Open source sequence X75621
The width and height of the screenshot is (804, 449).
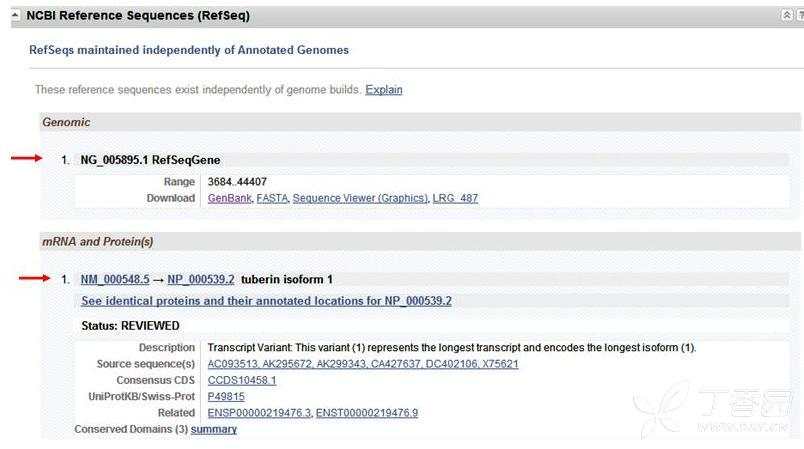click(x=500, y=364)
